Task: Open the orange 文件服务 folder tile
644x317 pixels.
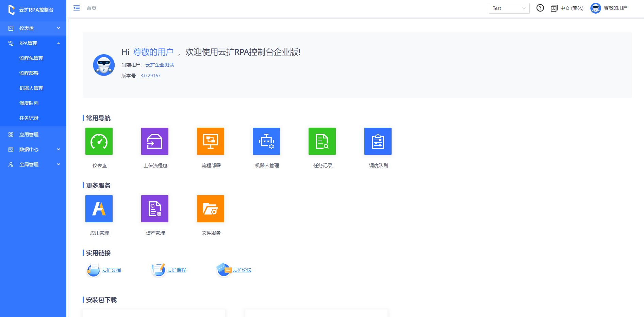Action: (211, 209)
